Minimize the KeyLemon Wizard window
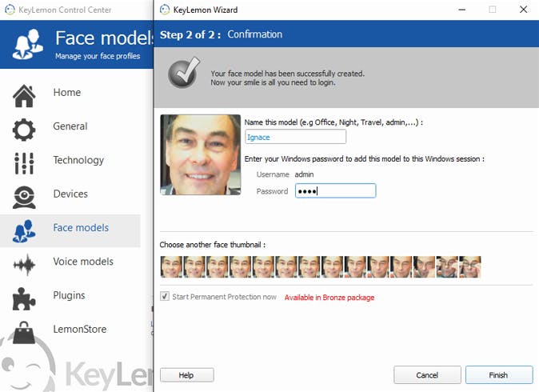 [462, 10]
